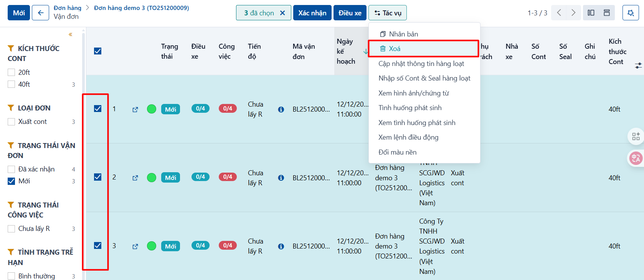Click the green status dot in row 1
The image size is (644, 280).
(152, 109)
